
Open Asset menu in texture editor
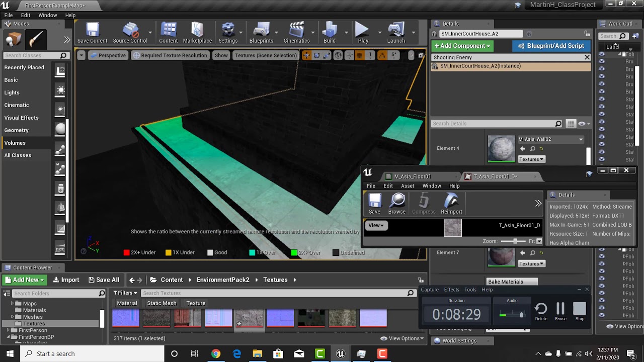tap(408, 186)
